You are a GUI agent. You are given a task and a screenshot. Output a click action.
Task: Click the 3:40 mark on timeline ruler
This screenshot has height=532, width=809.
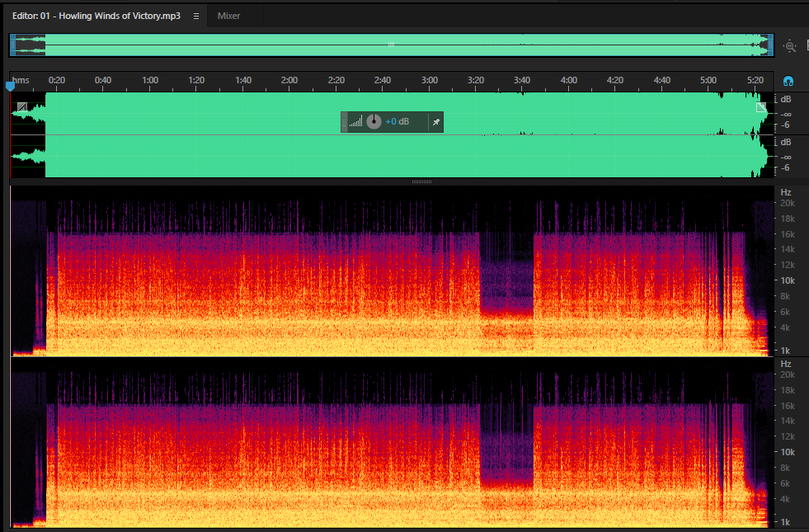point(522,80)
